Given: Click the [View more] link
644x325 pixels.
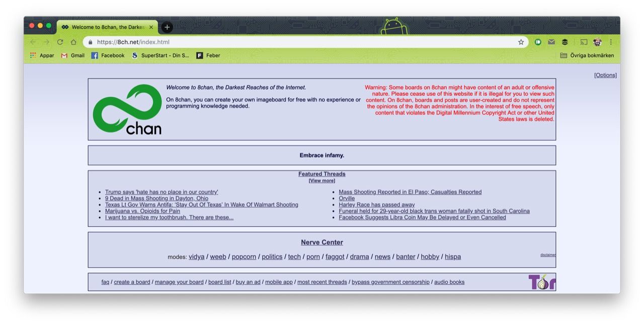Looking at the screenshot, I should 322,180.
